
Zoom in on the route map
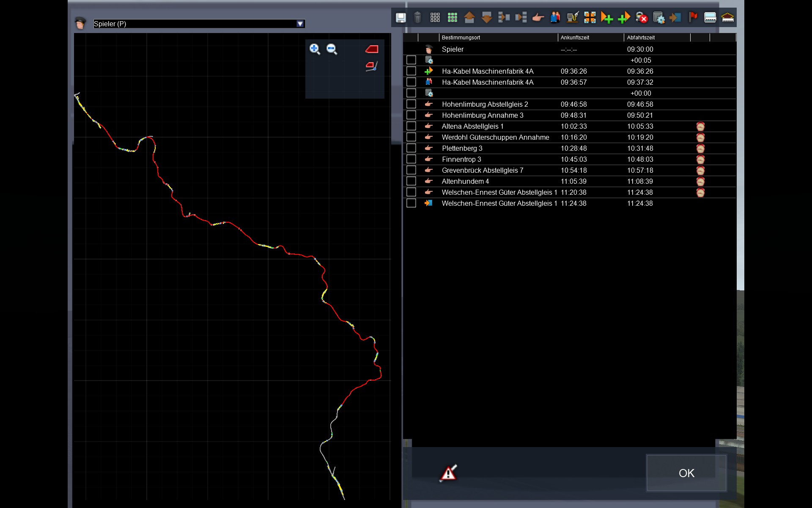point(315,49)
